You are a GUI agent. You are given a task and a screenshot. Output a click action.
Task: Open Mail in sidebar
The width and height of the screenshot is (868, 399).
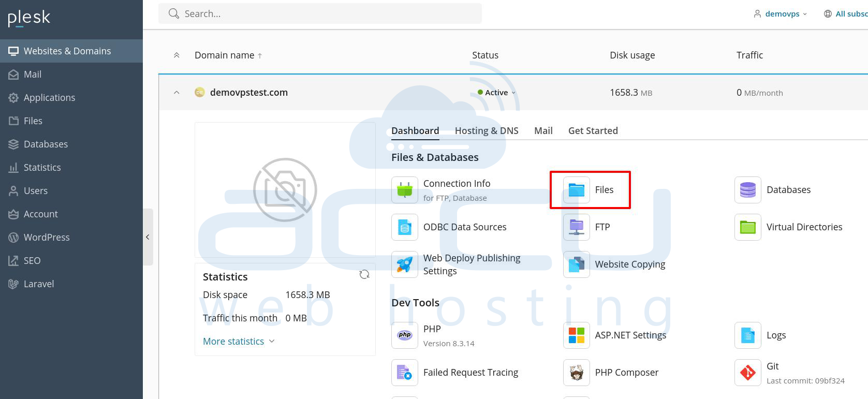point(71,74)
